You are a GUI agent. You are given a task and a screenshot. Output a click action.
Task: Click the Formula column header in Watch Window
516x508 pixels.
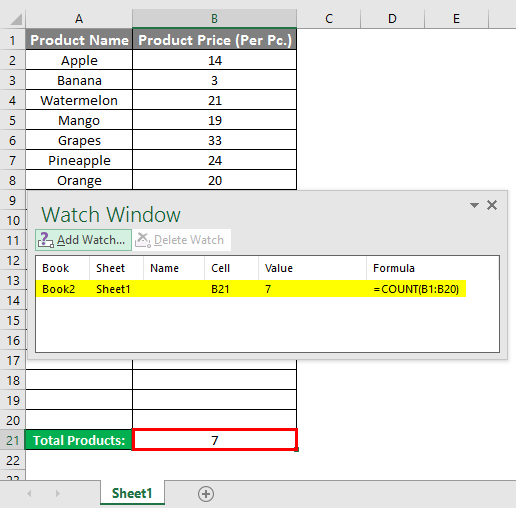tap(433, 268)
